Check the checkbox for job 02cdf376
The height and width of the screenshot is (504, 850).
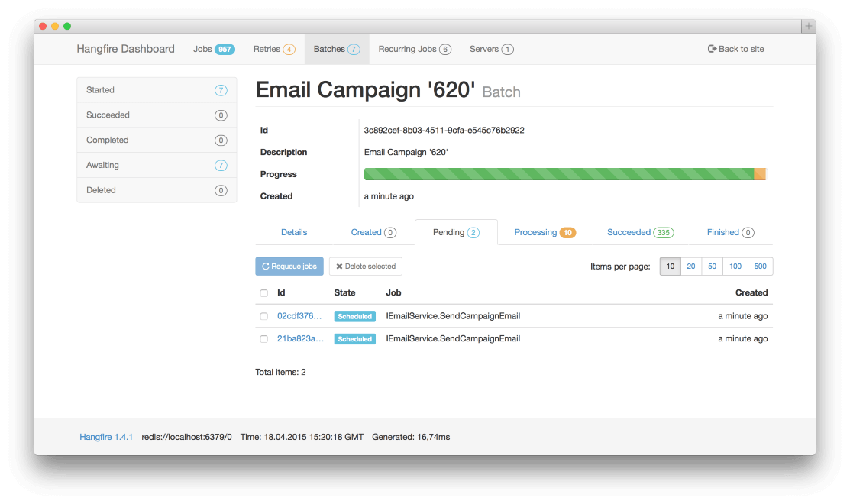click(x=263, y=315)
